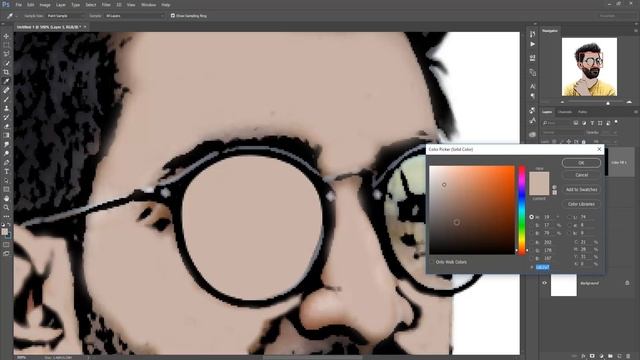Select the Quick Selection tool
Viewport: 640px width, 360px height.
click(6, 63)
